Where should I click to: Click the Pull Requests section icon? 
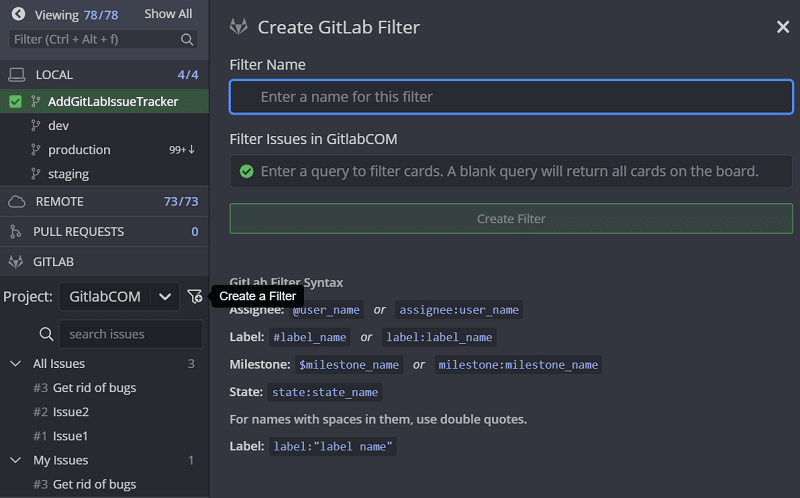[x=16, y=232]
